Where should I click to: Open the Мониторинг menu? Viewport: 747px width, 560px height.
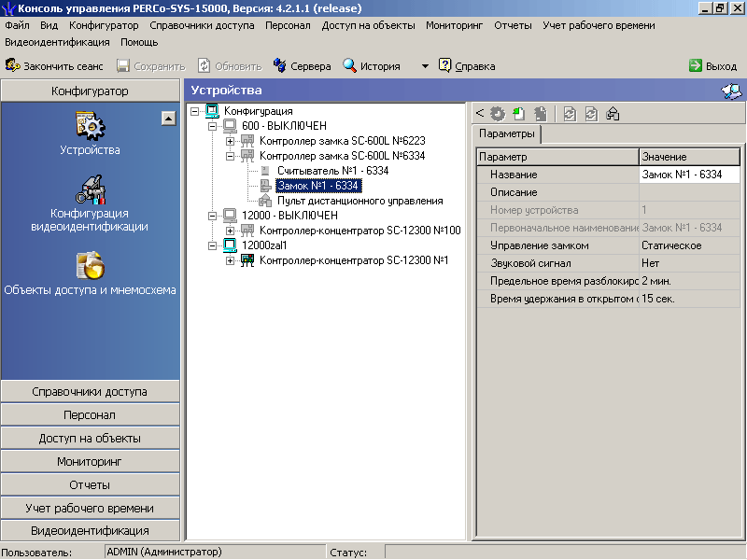pyautogui.click(x=455, y=25)
